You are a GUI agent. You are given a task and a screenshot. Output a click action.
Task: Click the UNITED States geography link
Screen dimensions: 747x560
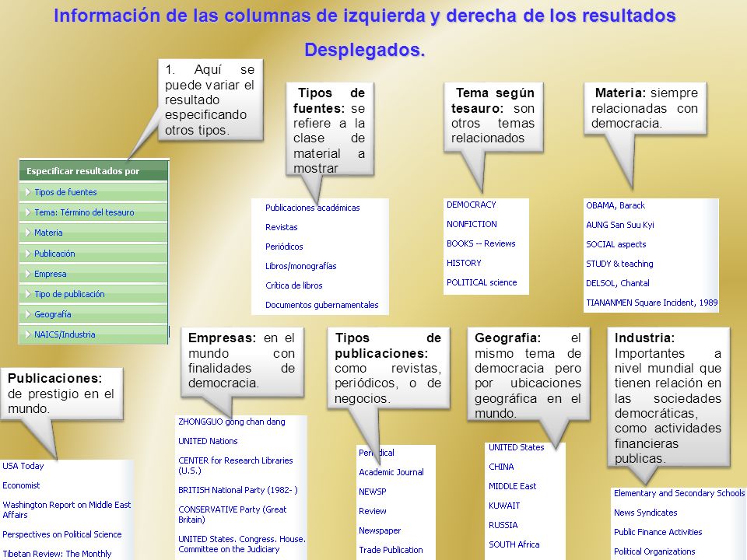tap(517, 447)
